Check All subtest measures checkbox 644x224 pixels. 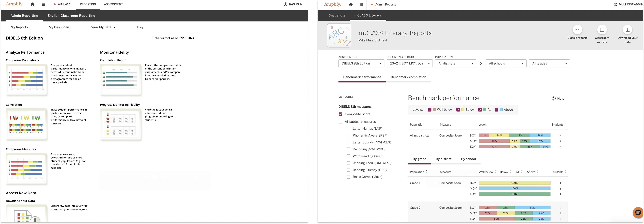click(340, 122)
